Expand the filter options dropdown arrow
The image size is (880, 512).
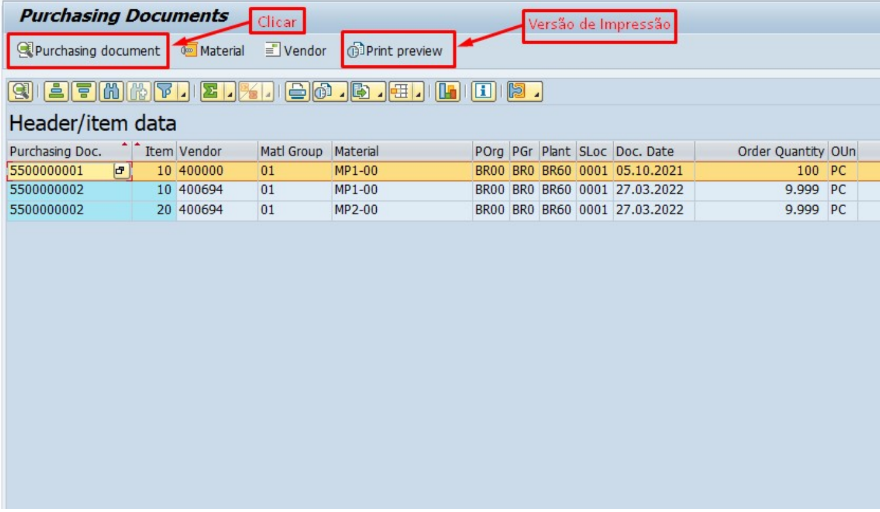tap(183, 92)
